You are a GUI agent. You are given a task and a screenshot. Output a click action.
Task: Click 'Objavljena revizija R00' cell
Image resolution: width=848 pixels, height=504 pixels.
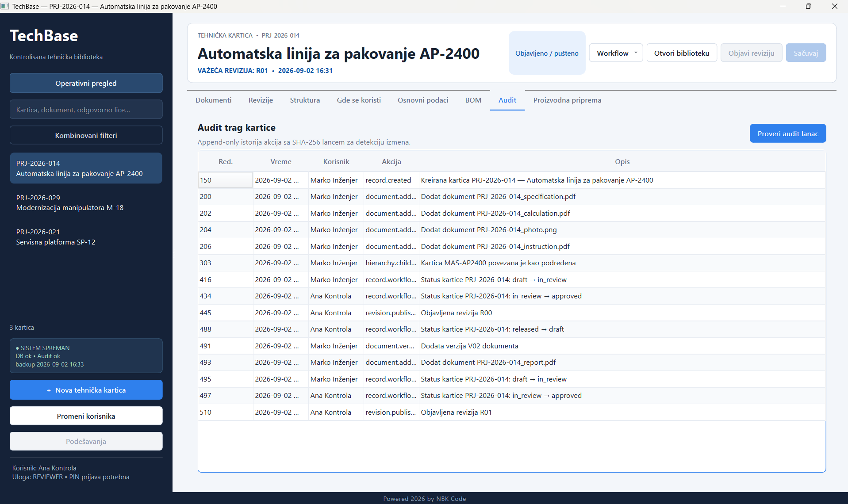click(622, 313)
